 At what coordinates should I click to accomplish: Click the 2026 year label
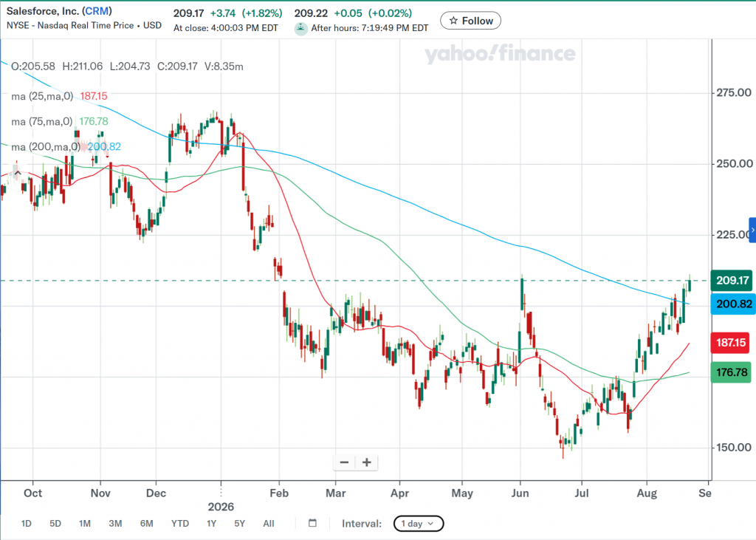(221, 507)
